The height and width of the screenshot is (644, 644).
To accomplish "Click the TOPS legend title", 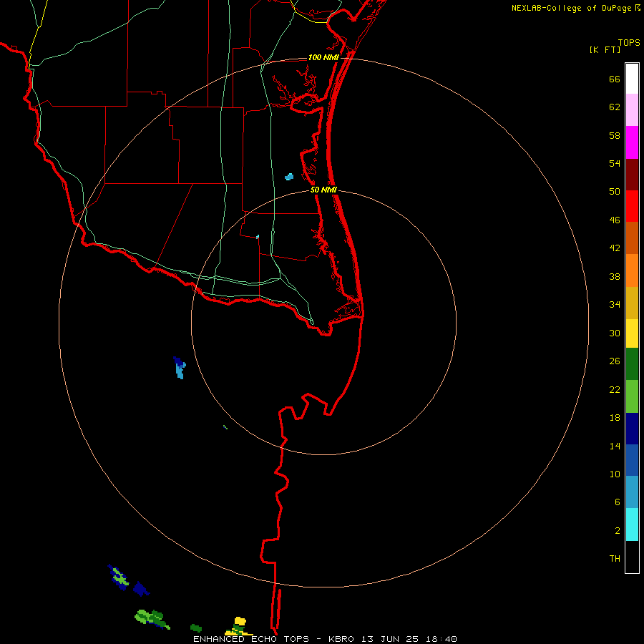I will [629, 42].
